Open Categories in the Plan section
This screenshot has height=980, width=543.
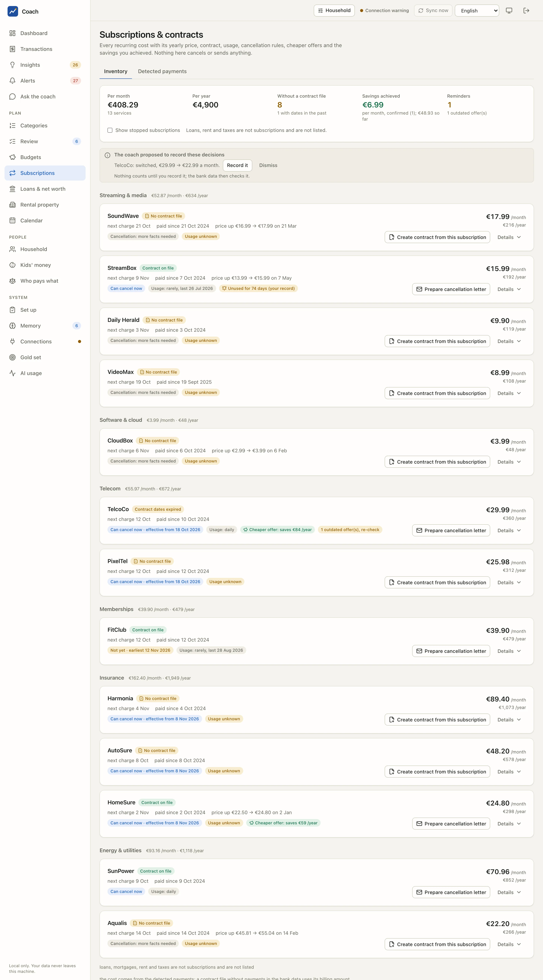[x=45, y=126]
